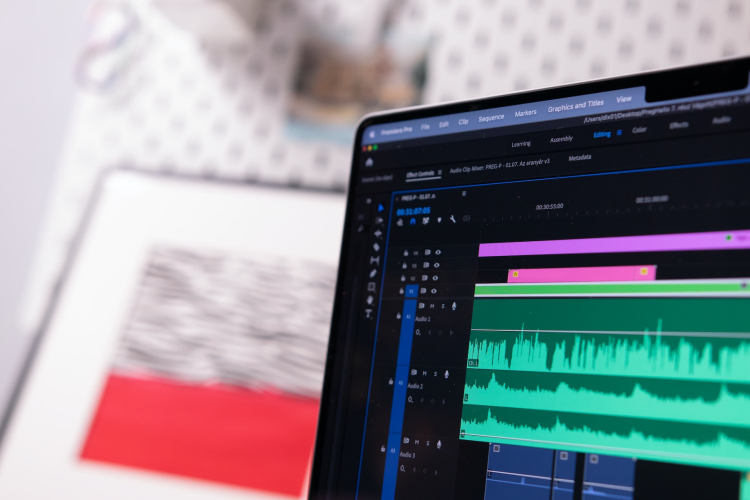This screenshot has height=500, width=750.
Task: Select the Hand tool
Action: [370, 300]
